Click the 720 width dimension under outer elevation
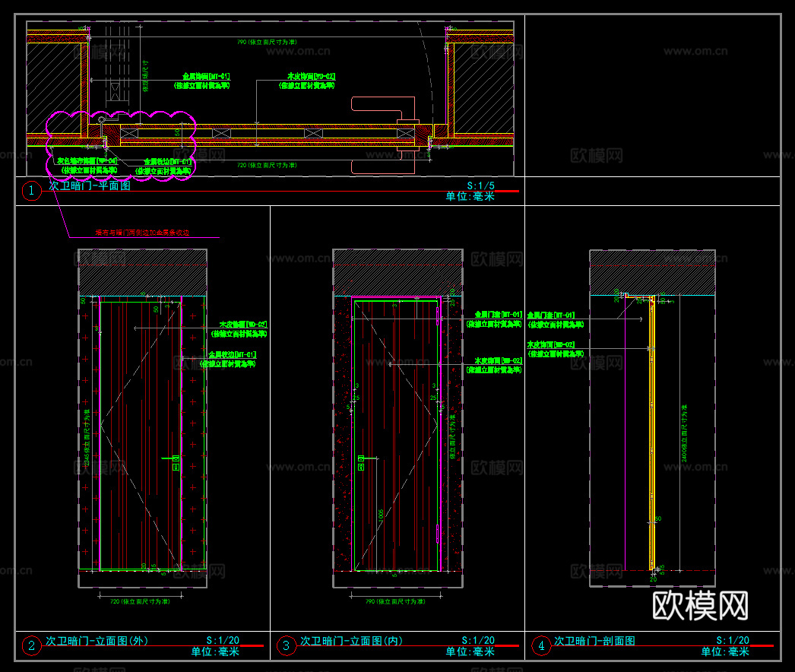This screenshot has height=672, width=795. click(142, 601)
